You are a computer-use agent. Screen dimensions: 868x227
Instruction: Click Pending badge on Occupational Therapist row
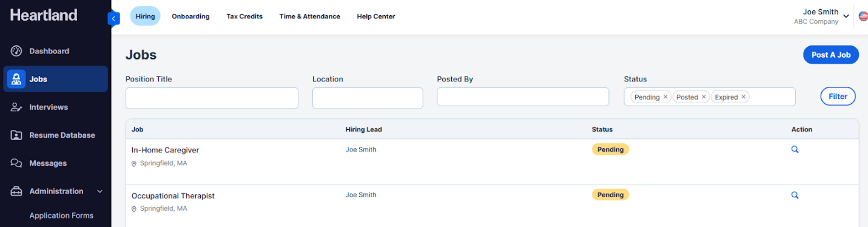click(610, 195)
